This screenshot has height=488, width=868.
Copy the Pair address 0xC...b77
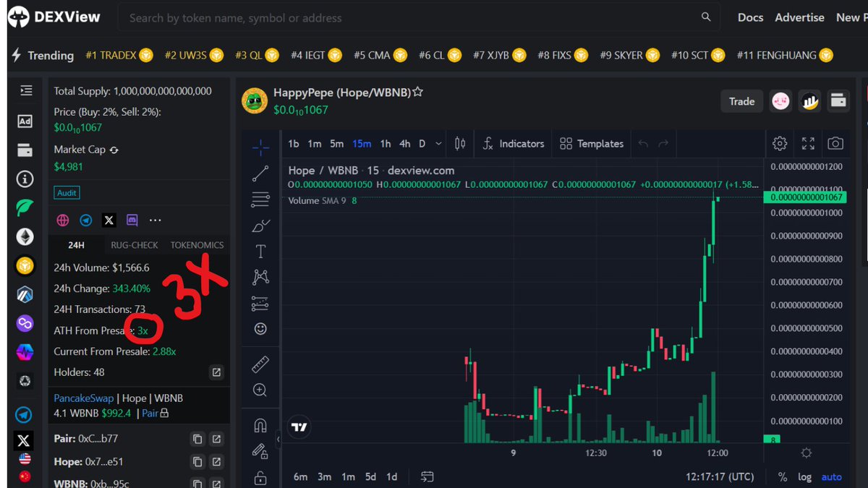tap(197, 439)
